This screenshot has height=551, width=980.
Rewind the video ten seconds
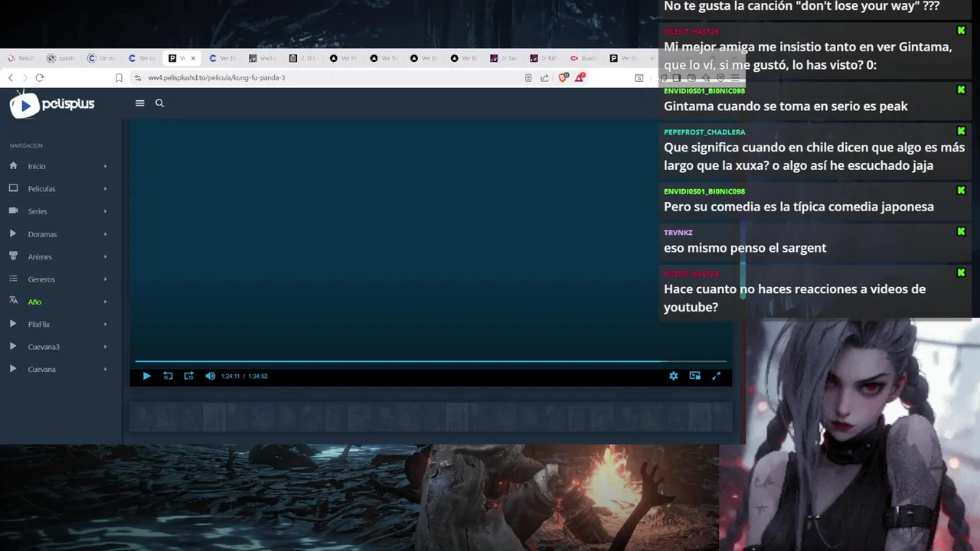click(168, 376)
